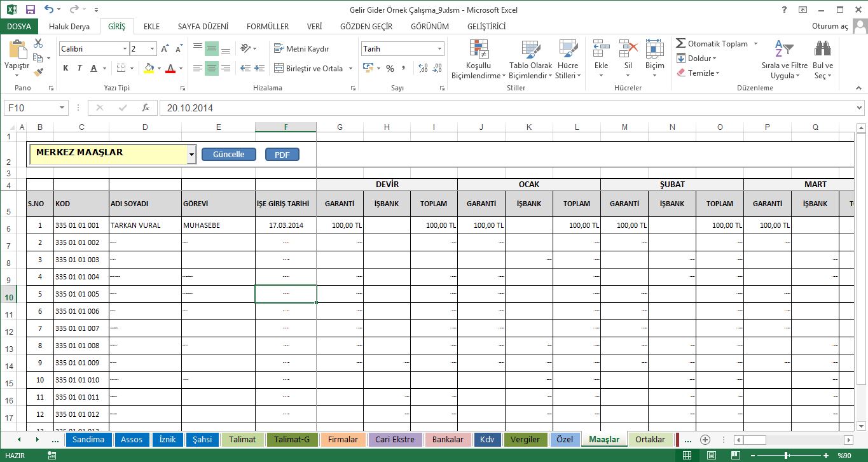Click the red font color A swatch
Viewport: 868px width, 462px height.
coord(170,68)
